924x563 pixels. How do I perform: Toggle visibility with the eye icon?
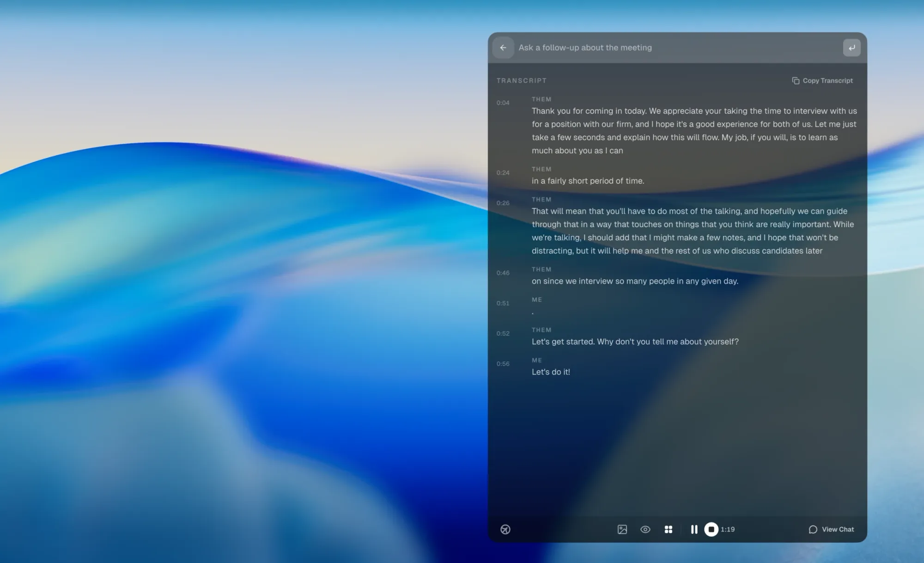click(645, 529)
